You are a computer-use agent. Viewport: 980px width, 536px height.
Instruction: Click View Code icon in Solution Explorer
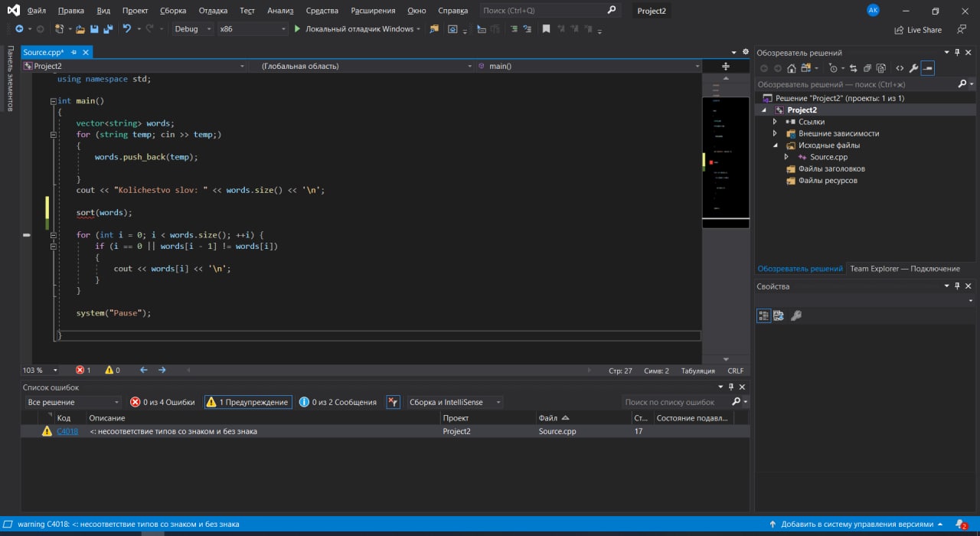pyautogui.click(x=900, y=68)
